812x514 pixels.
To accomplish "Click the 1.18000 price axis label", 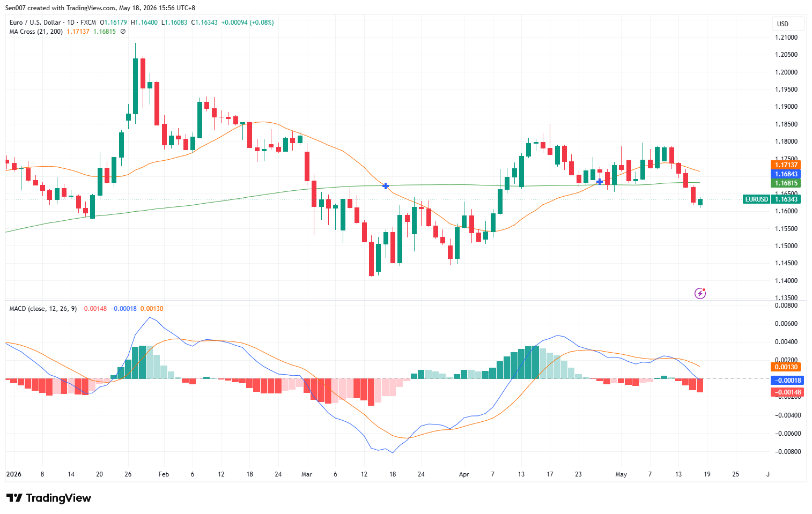I will tap(786, 141).
